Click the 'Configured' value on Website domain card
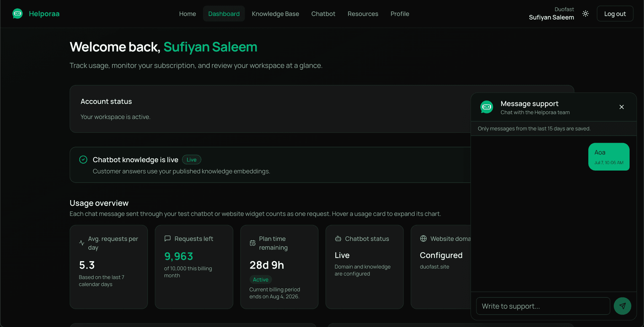This screenshot has height=327, width=644. [x=441, y=255]
